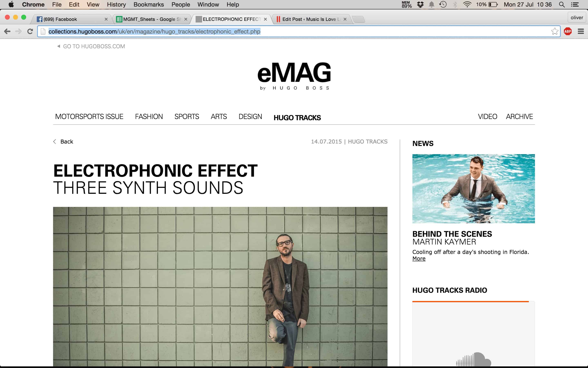Image resolution: width=588 pixels, height=368 pixels.
Task: Open the History menu
Action: coord(116,4)
